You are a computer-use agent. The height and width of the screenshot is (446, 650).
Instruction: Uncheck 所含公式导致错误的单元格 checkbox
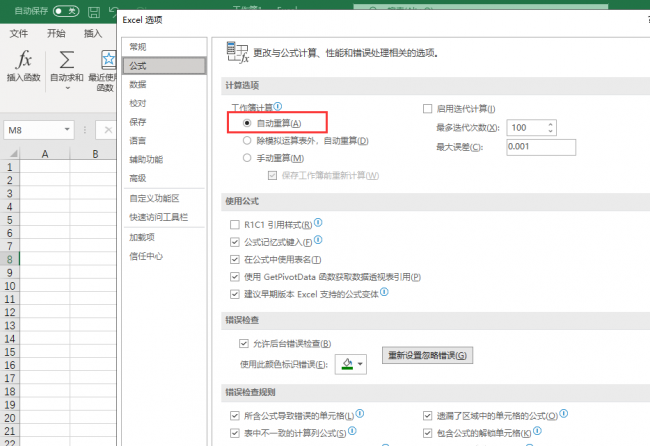pyautogui.click(x=235, y=416)
